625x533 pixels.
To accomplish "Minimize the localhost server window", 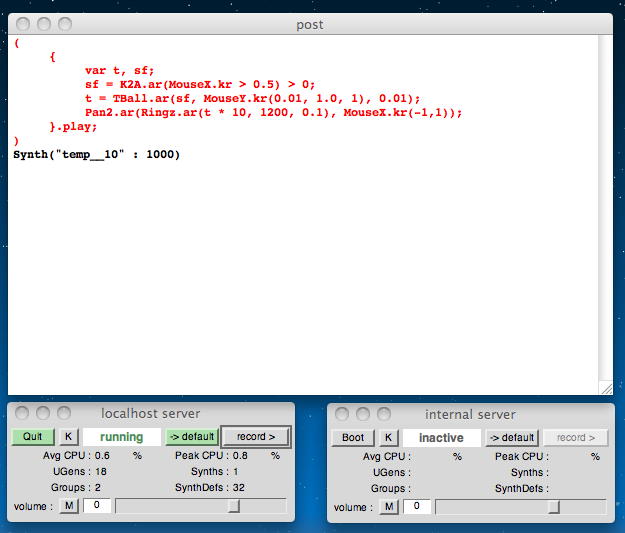I will click(43, 413).
